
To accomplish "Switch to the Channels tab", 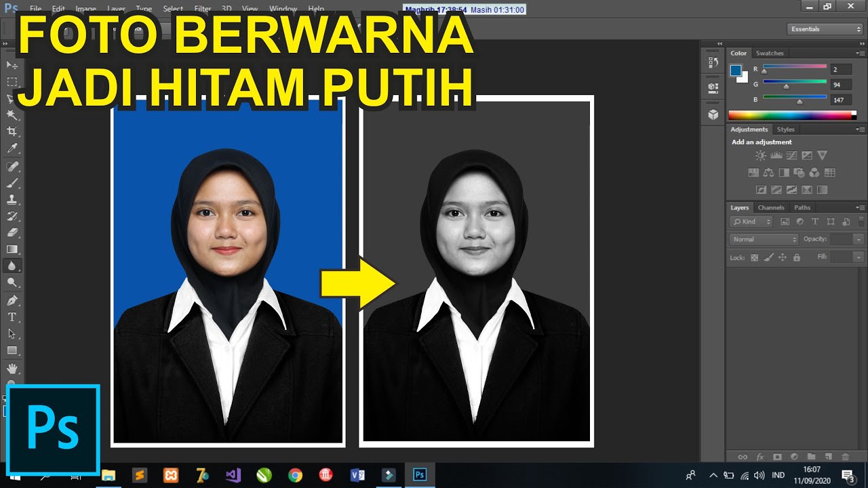I will click(x=771, y=207).
